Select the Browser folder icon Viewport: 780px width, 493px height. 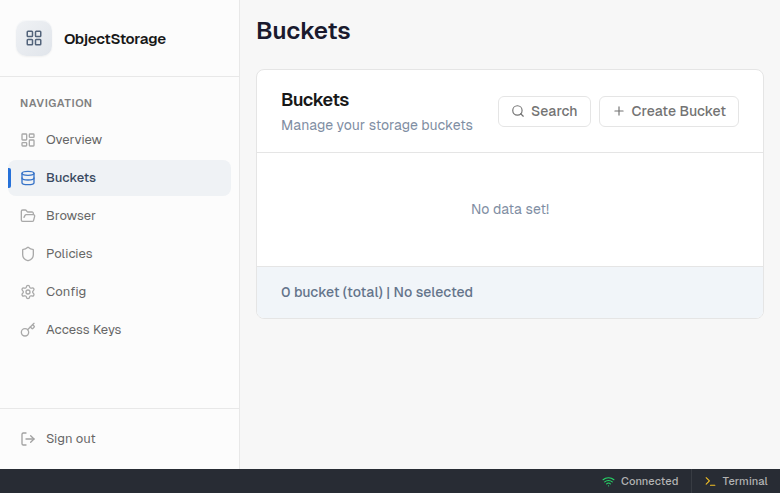click(x=28, y=216)
